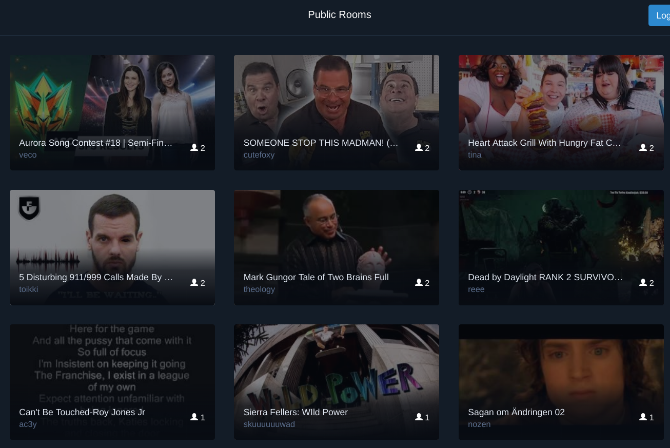Open the Sierra Fellers: Wild Power thumbnail
The width and height of the screenshot is (670, 448).
(336, 382)
